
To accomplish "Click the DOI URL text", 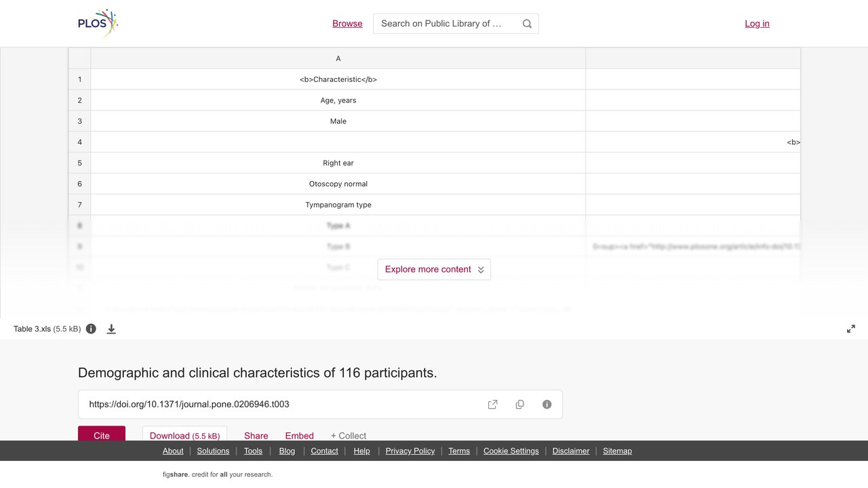I will 189,405.
